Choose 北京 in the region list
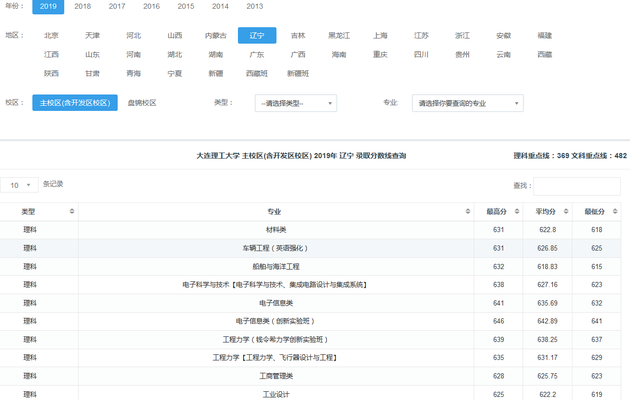This screenshot has width=630, height=400. tap(51, 35)
